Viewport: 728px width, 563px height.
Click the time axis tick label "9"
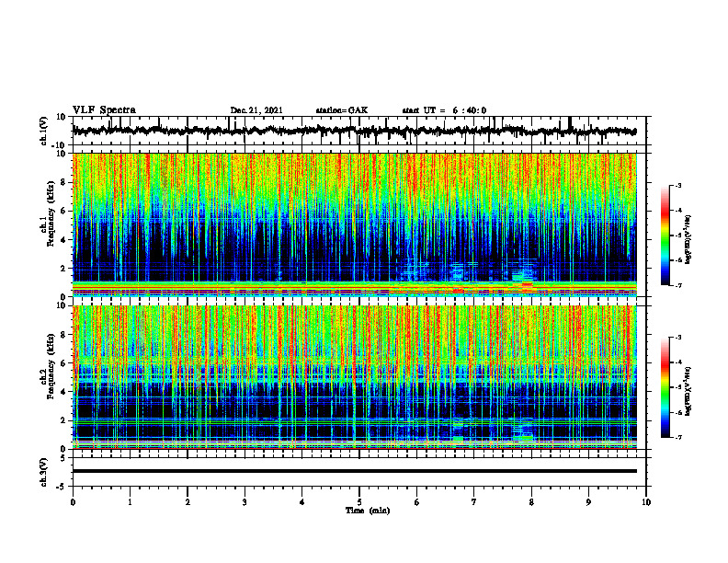coord(588,502)
